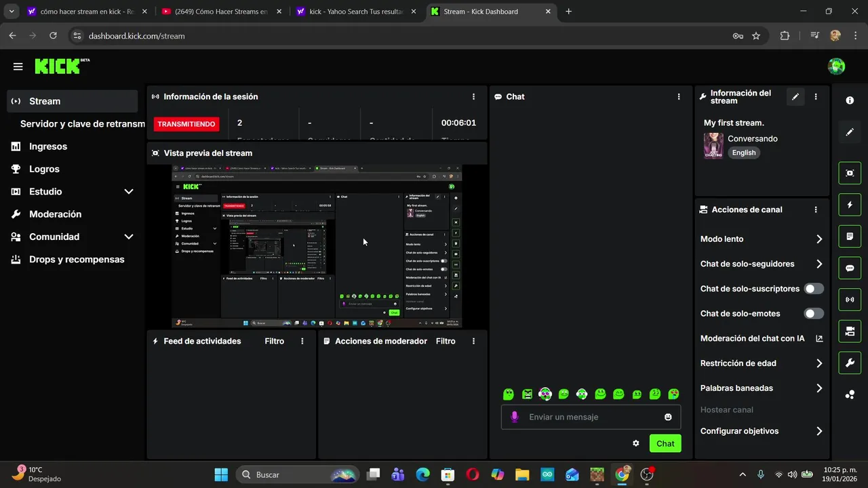Open the Chat panel options menu

(x=678, y=97)
